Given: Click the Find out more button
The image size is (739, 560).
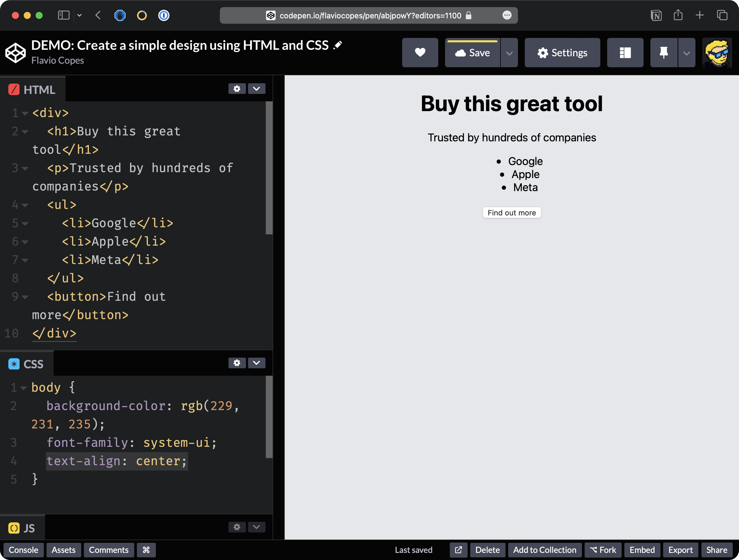Looking at the screenshot, I should 511,213.
